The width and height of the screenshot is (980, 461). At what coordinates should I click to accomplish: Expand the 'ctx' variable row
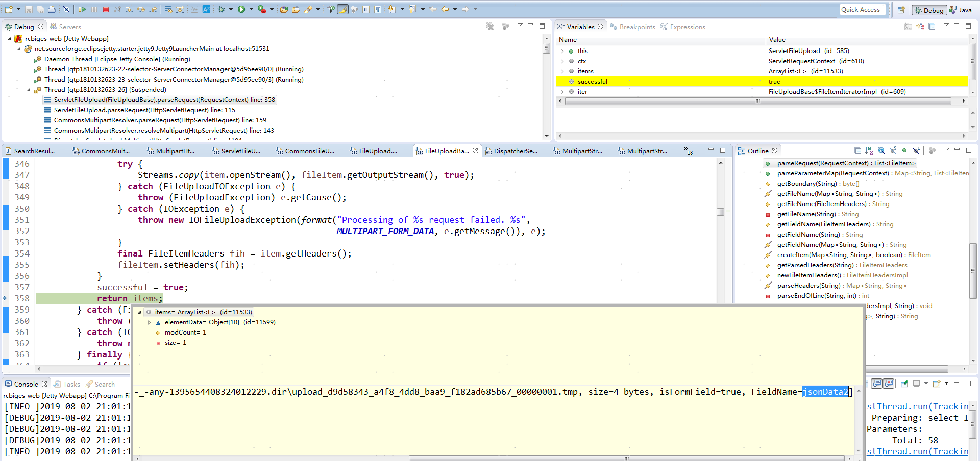(562, 61)
